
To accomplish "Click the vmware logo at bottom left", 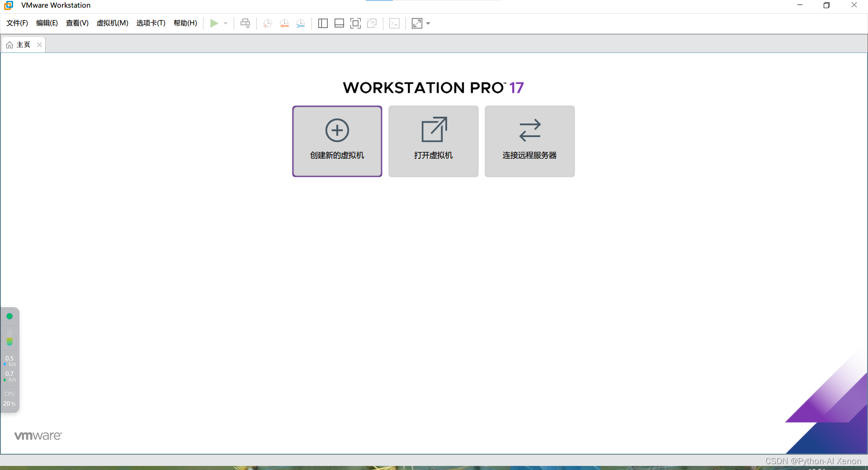I will click(x=38, y=436).
